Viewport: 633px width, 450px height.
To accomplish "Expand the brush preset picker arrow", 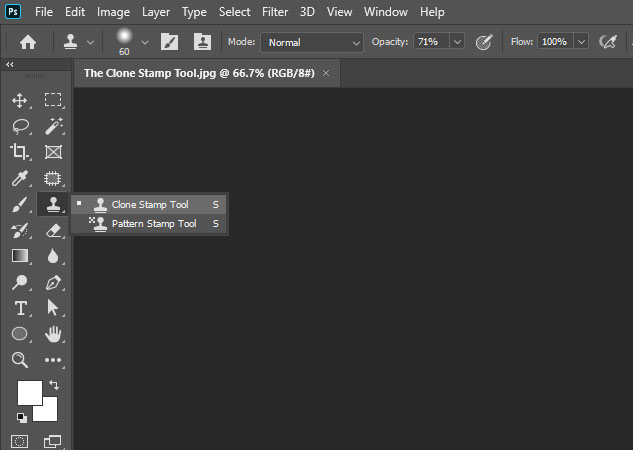I will (145, 42).
